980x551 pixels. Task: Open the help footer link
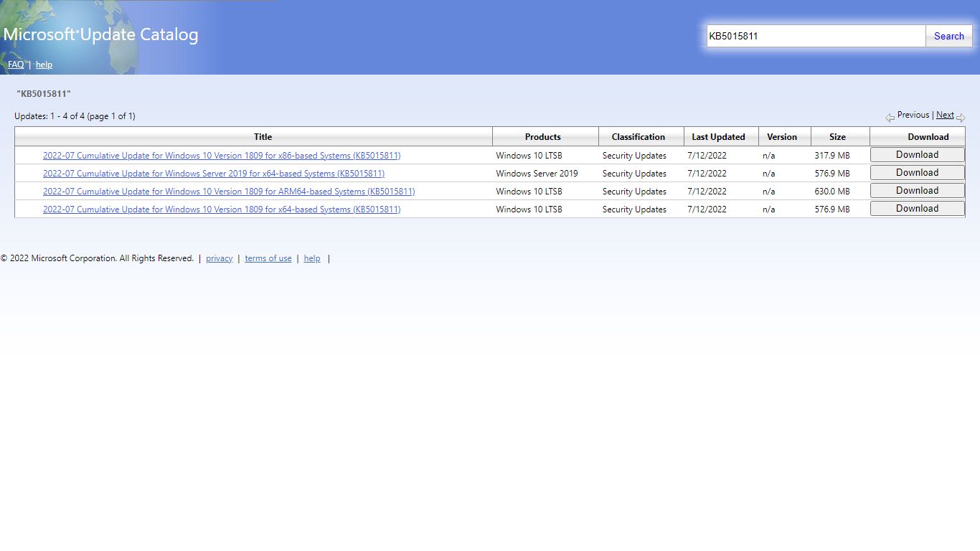tap(312, 259)
